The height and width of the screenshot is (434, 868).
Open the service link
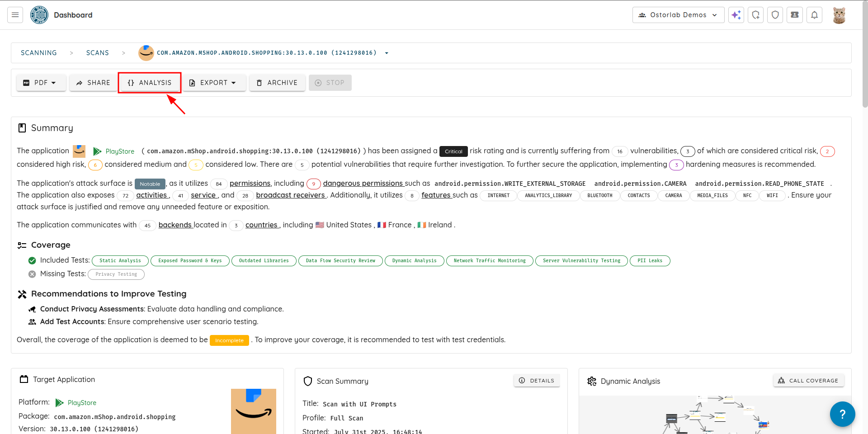[x=203, y=195]
